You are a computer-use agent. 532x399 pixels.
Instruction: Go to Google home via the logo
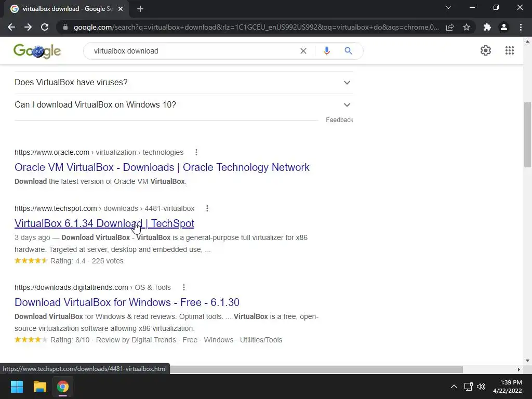coord(37,51)
